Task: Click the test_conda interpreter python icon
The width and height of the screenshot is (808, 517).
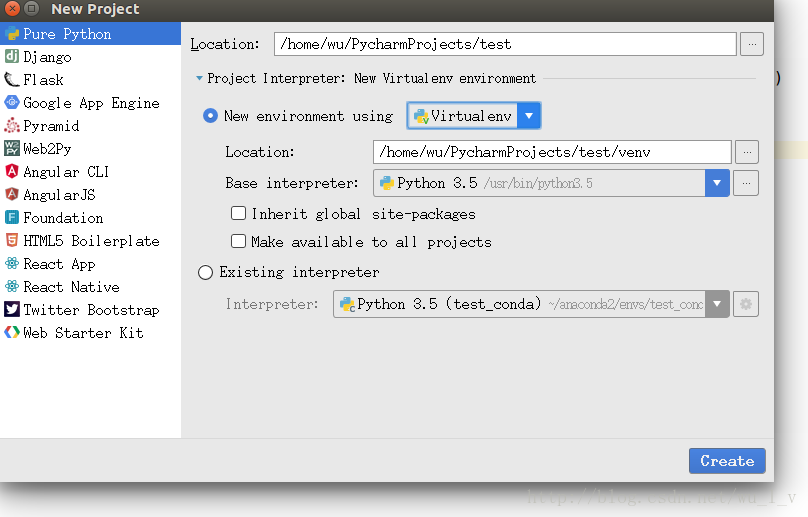Action: (347, 304)
